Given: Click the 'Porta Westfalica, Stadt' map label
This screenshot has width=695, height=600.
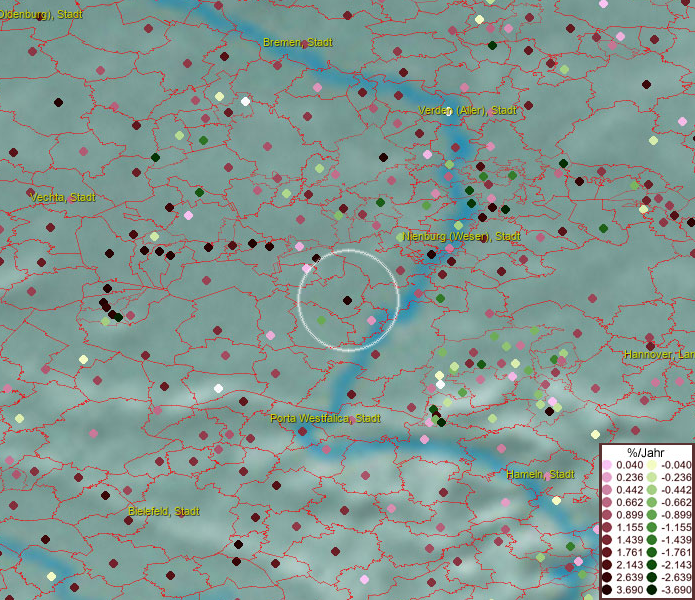Looking at the screenshot, I should [325, 418].
